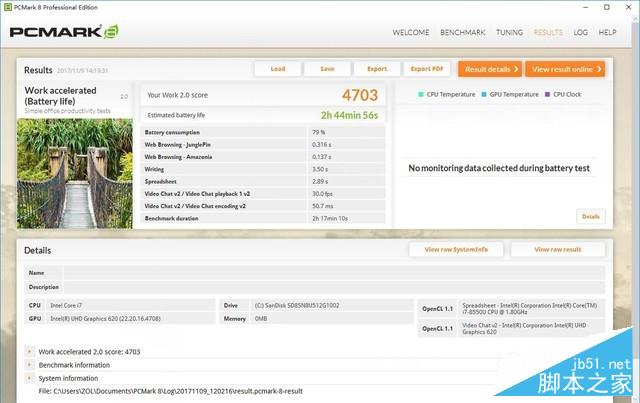Viewport: 640px width, 403px height.
Task: Open the HELP tab
Action: pos(607,32)
